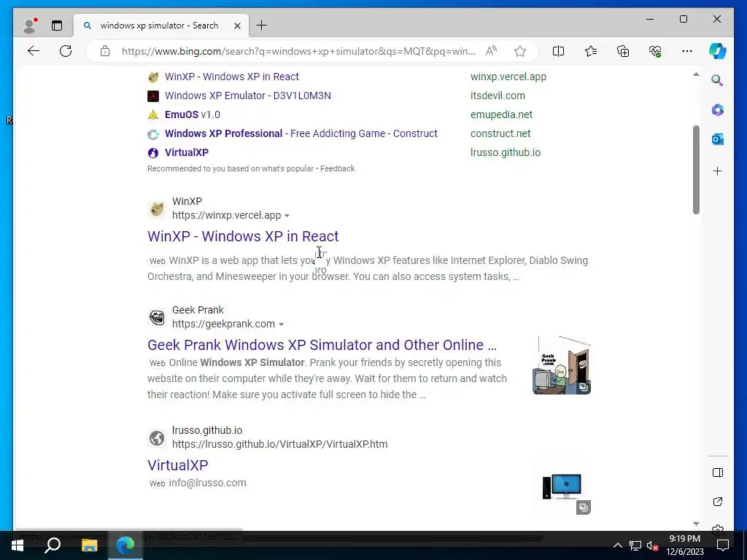Go back to the previous page

34,51
